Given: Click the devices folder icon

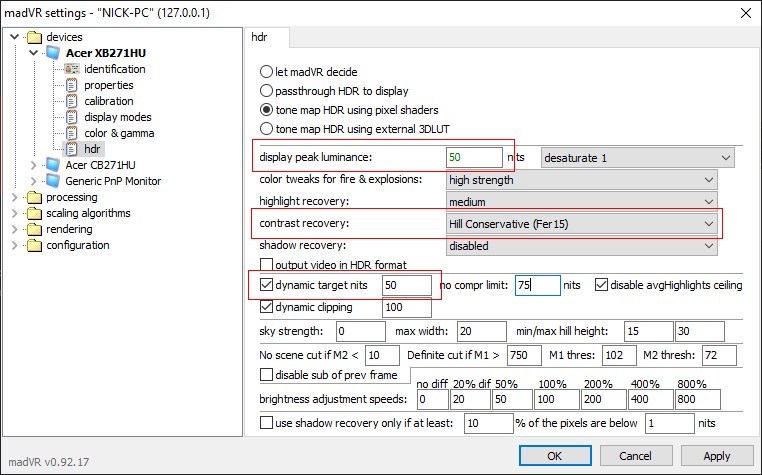Looking at the screenshot, I should (x=35, y=37).
